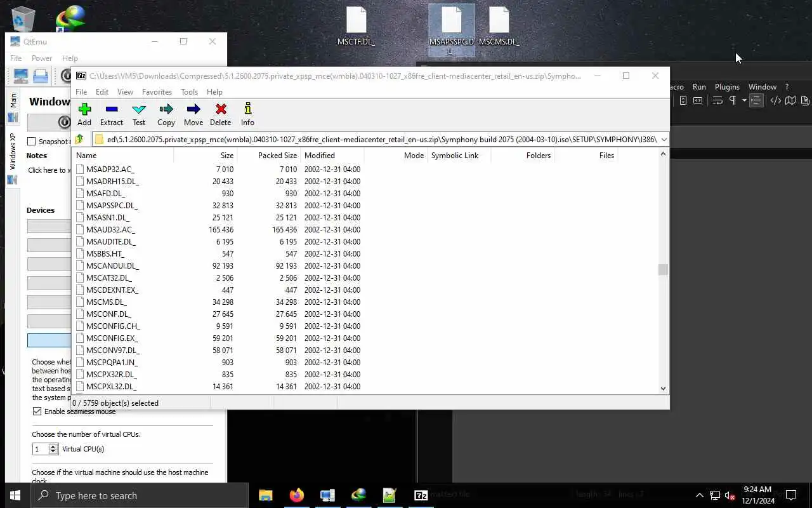Click the 7-Zip file list scrollbar thumb
This screenshot has width=812, height=508.
coord(663,270)
